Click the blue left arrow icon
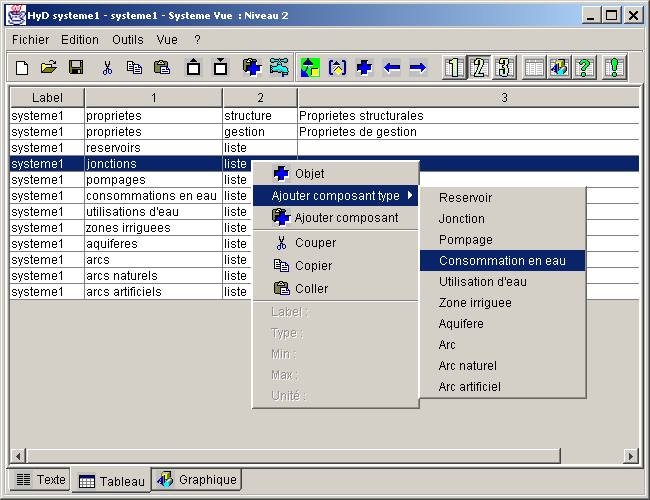The width and height of the screenshot is (650, 500). click(392, 68)
